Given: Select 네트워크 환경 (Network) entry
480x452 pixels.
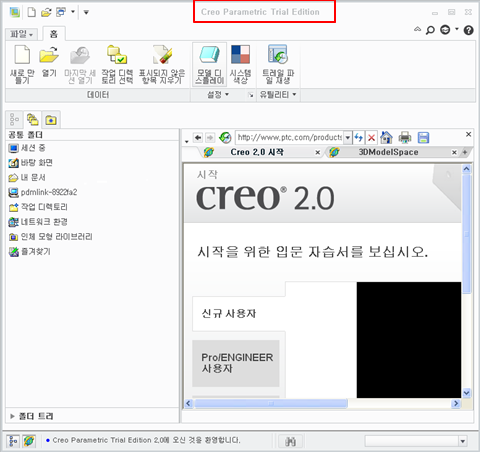Looking at the screenshot, I should [x=38, y=222].
